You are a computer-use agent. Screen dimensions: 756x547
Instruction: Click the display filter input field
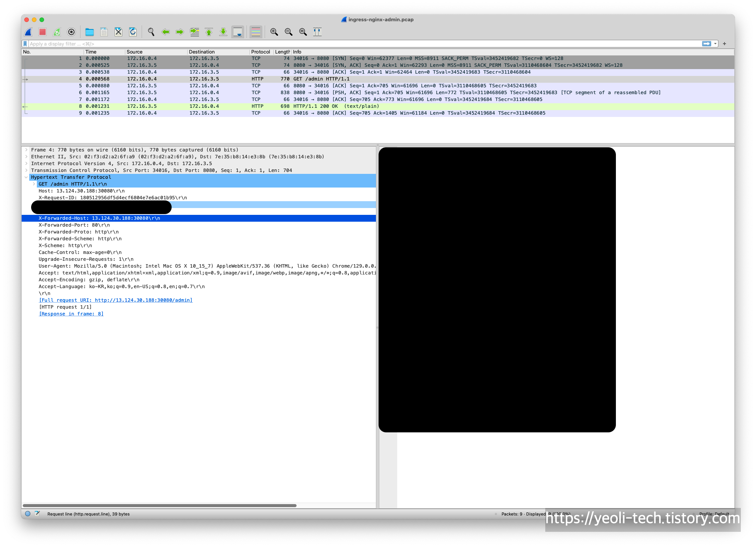[342, 44]
